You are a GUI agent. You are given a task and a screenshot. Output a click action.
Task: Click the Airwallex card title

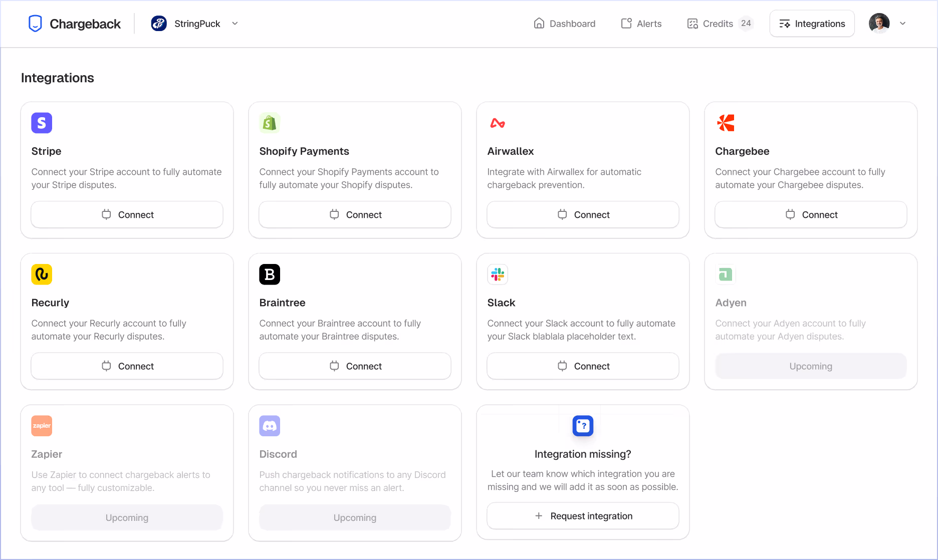(x=511, y=151)
